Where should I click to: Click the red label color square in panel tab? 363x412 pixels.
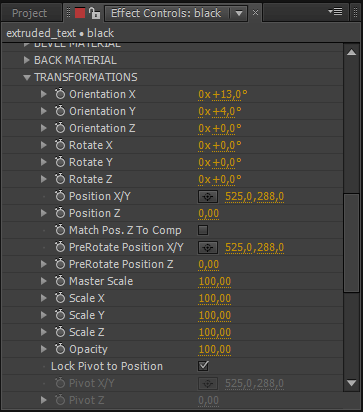coord(80,13)
